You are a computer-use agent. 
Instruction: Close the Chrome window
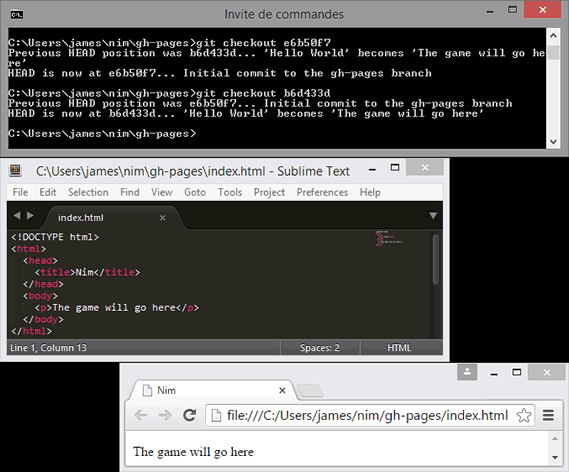coord(547,373)
